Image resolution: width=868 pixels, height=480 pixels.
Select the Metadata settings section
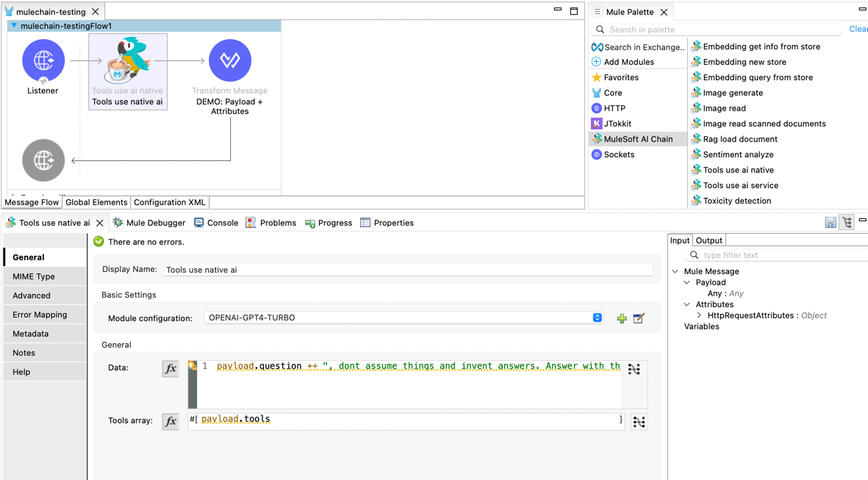coord(45,334)
